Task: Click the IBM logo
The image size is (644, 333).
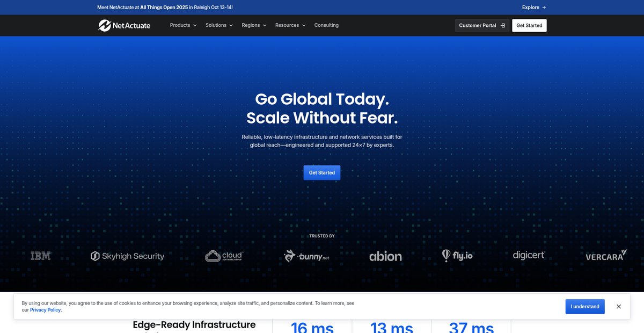Action: 41,256
